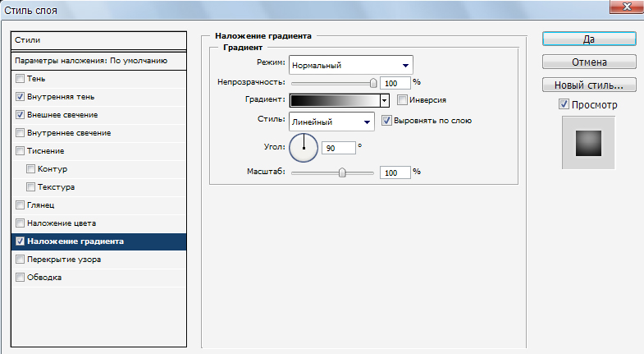
Task: Uncheck the Просмотр preview checkbox
Action: pyautogui.click(x=564, y=105)
